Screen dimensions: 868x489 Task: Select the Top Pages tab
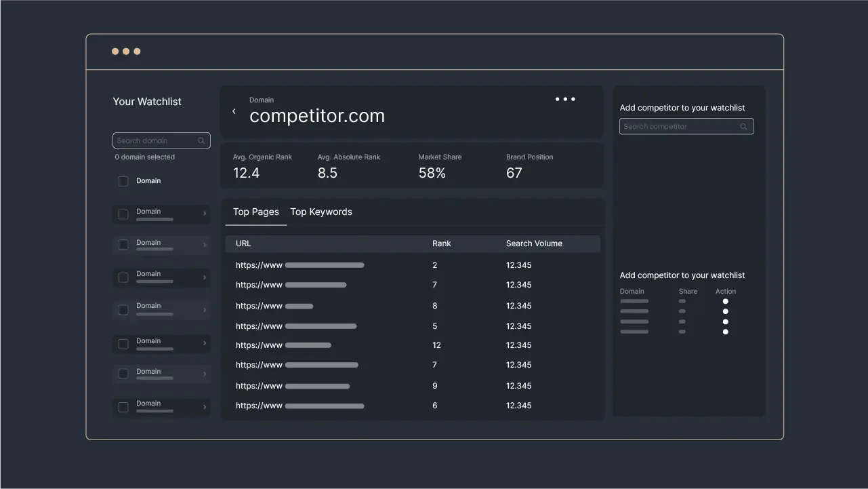click(255, 212)
